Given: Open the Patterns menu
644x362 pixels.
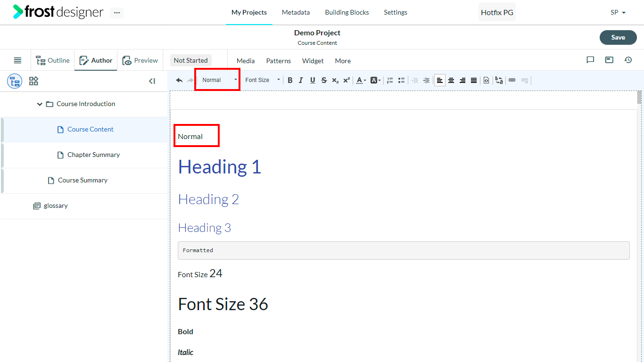Looking at the screenshot, I should 279,61.
